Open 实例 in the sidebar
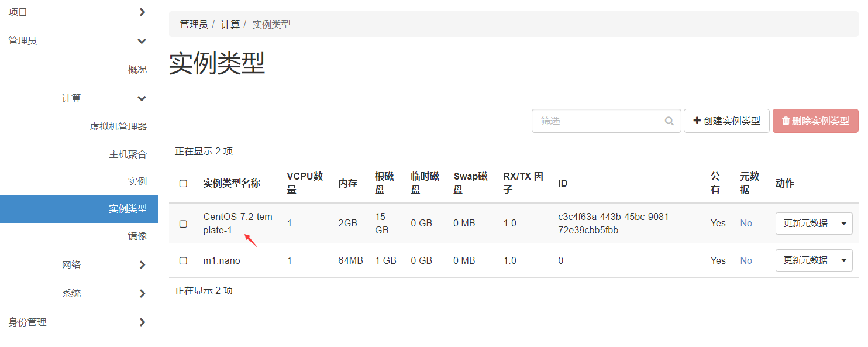This screenshot has height=347, width=868. point(137,181)
